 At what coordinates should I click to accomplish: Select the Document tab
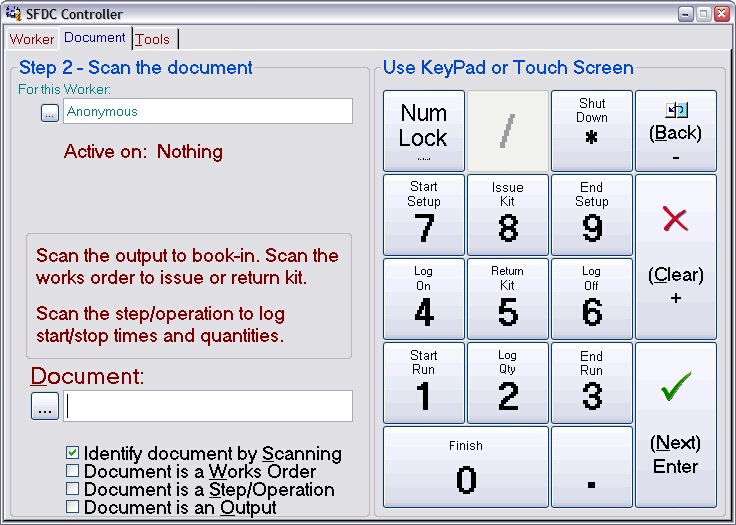pos(94,38)
